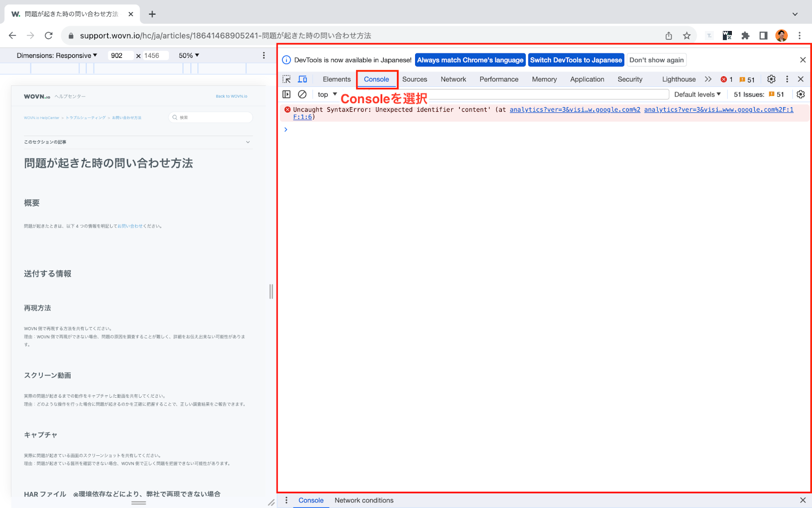Screen dimensions: 812x508
Task: Activate the inspect element picker icon
Action: (x=287, y=79)
